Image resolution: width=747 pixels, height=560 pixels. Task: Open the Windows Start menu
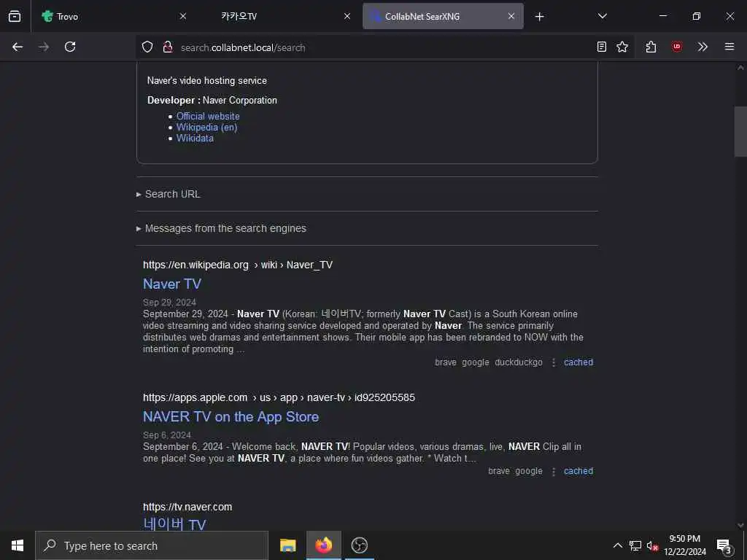18,545
